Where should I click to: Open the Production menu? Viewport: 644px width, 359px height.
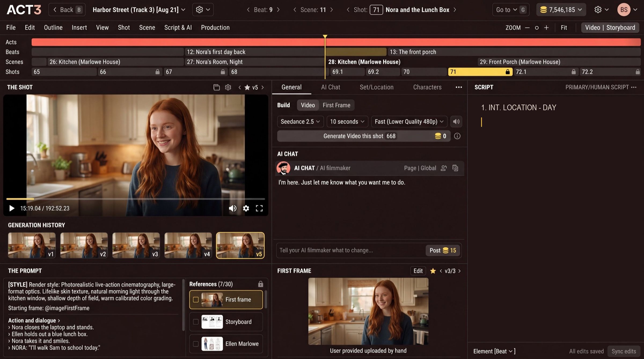215,28
